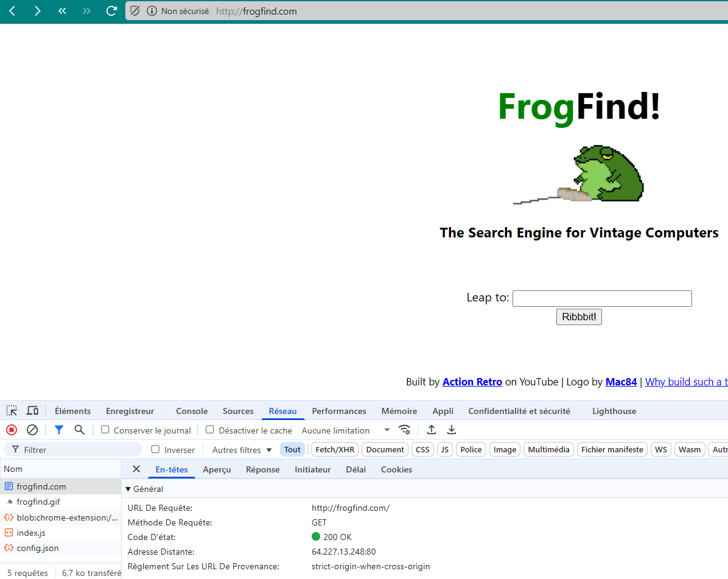Click the fast-forward double-chevron navigation icon
The height and width of the screenshot is (579, 728).
pyautogui.click(x=86, y=11)
